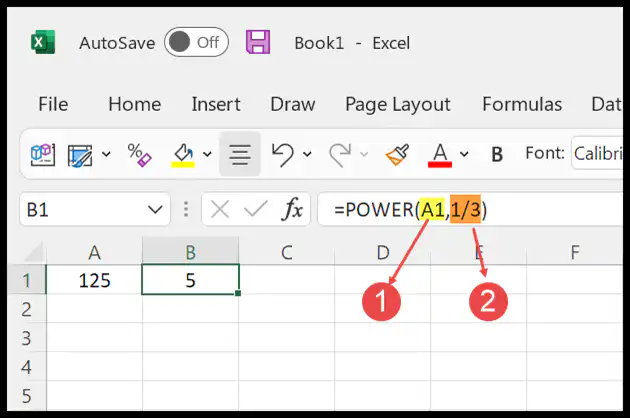The image size is (630, 418).
Task: Apply the yellow fill color bucket
Action: point(183,155)
